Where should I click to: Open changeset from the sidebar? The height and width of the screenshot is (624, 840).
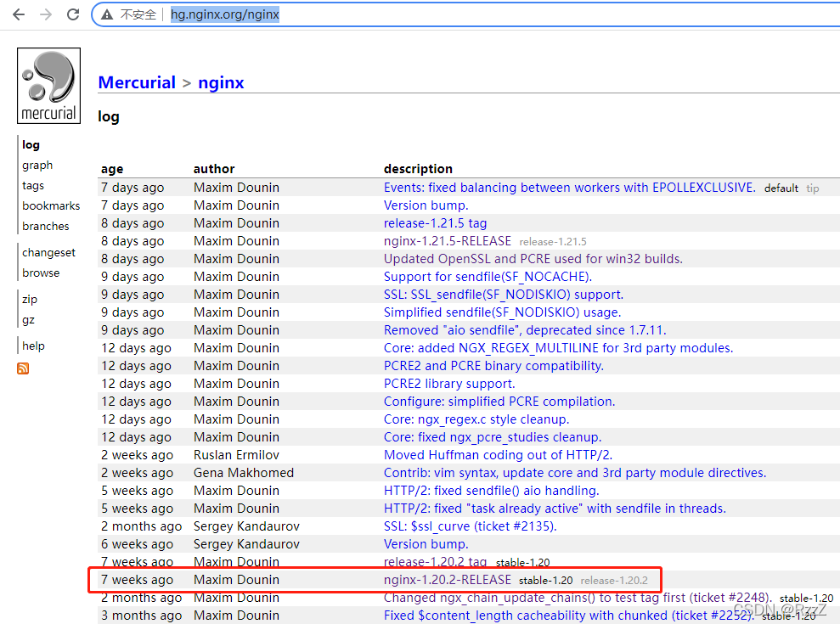pyautogui.click(x=48, y=252)
